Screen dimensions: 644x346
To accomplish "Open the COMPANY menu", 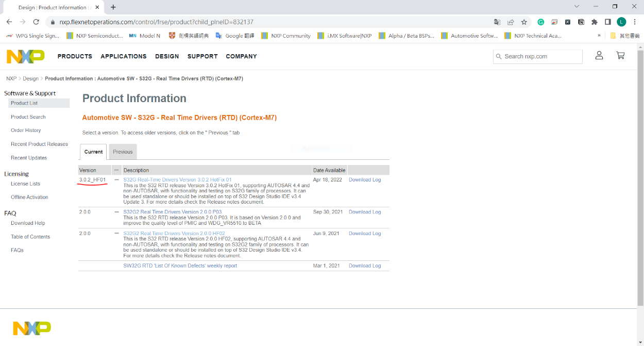I will (241, 56).
